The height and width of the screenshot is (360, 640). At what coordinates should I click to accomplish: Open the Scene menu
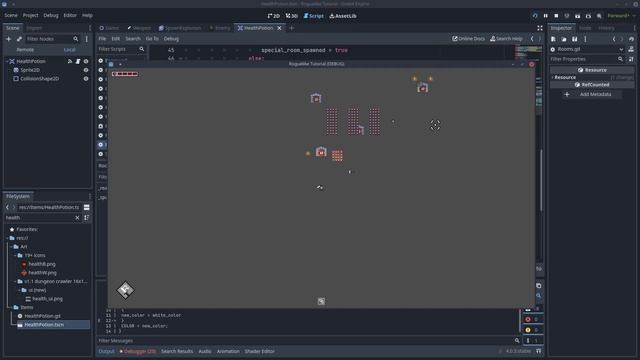point(11,15)
